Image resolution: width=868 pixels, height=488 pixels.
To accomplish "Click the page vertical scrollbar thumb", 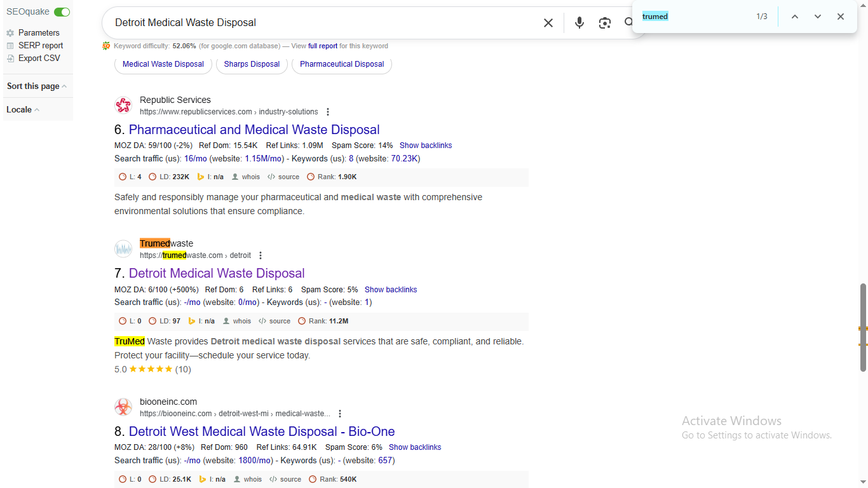I will [863, 327].
